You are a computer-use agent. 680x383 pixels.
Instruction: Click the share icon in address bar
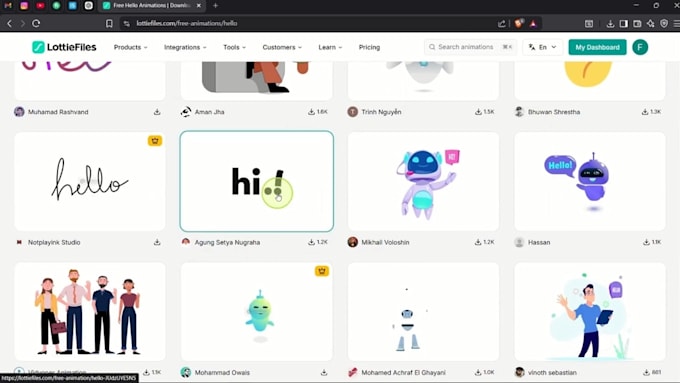(502, 23)
